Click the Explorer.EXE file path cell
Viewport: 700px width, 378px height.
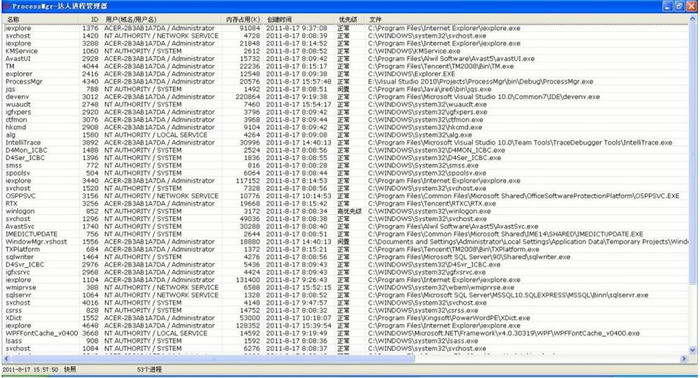click(x=412, y=74)
